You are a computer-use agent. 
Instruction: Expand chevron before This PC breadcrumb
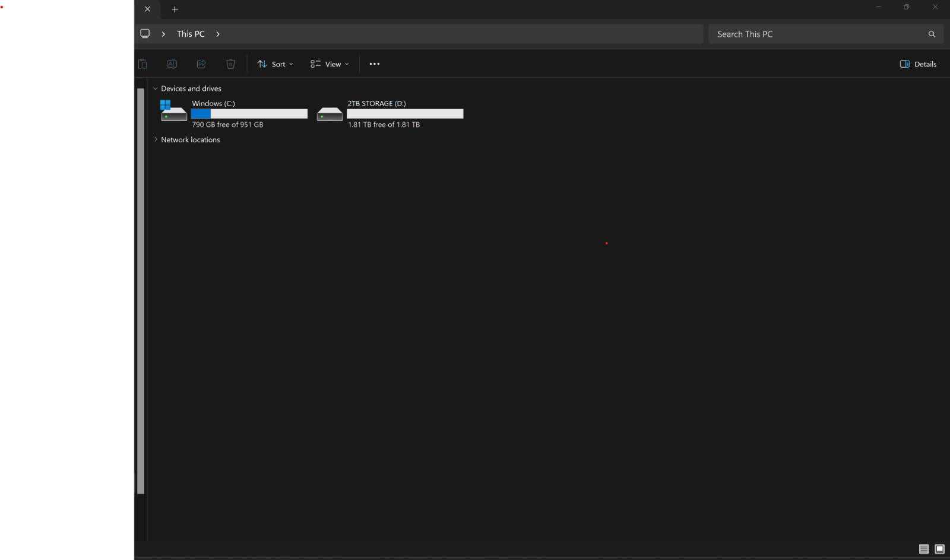[x=163, y=34]
